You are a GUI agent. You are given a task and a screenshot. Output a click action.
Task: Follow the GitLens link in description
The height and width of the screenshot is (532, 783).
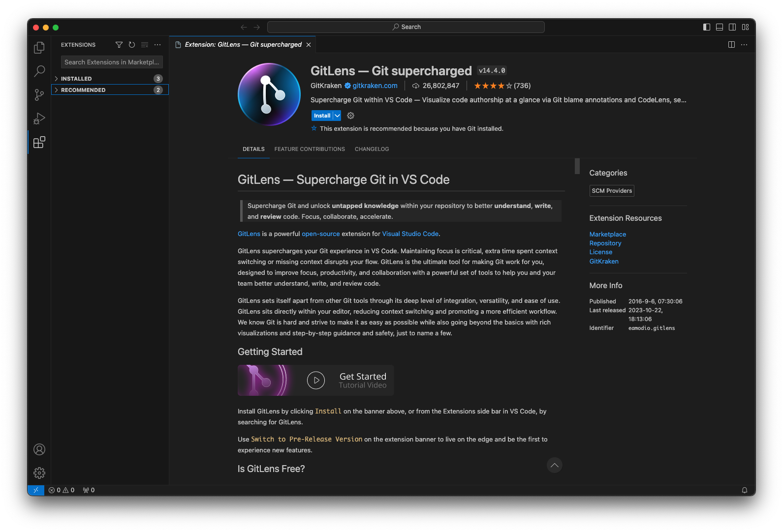(249, 234)
